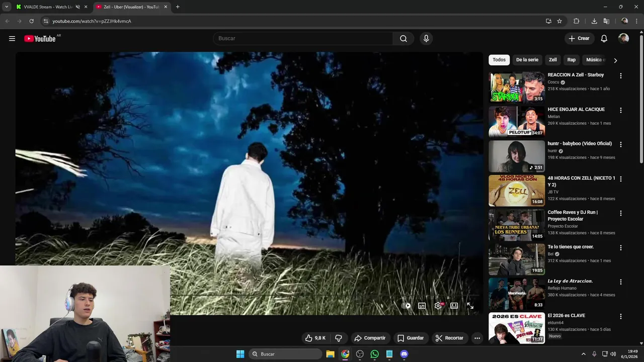Open WhatsApp from taskbar

click(x=374, y=354)
